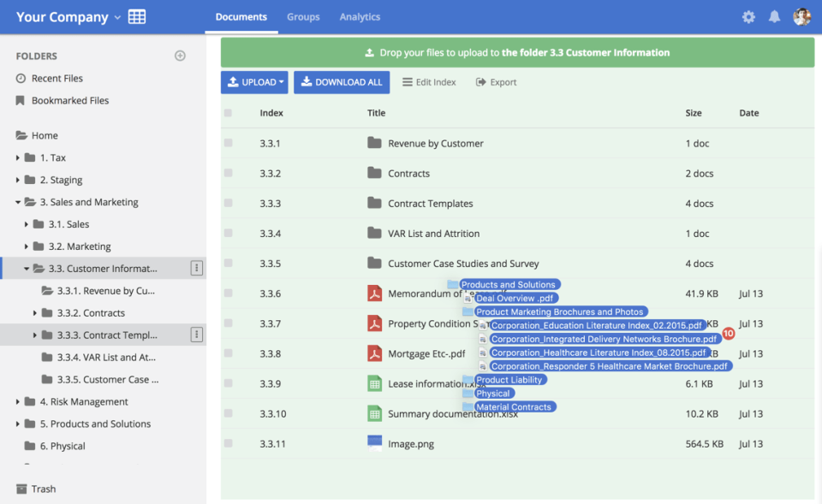Open options menu for 3.3 Customer Information
The image size is (822, 504).
click(x=197, y=269)
